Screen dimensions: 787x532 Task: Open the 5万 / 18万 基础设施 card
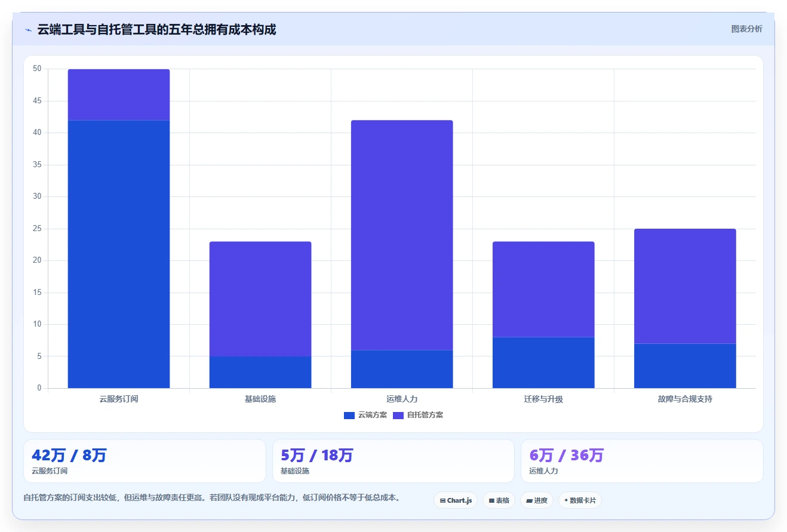pos(393,461)
